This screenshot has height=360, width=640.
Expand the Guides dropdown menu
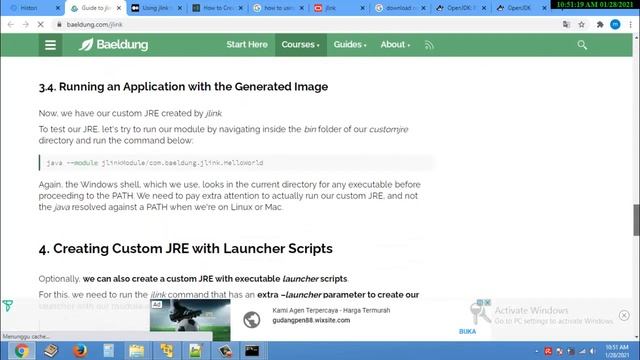pyautogui.click(x=350, y=45)
